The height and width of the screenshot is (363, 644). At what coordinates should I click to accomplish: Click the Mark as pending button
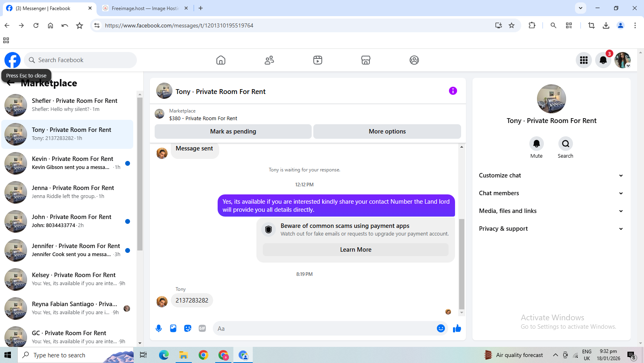[233, 131]
